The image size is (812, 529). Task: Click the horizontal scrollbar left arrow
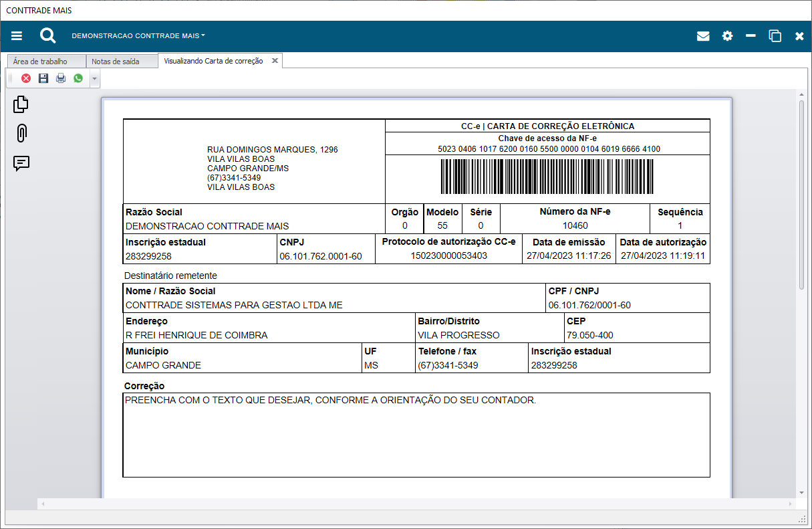pyautogui.click(x=42, y=503)
